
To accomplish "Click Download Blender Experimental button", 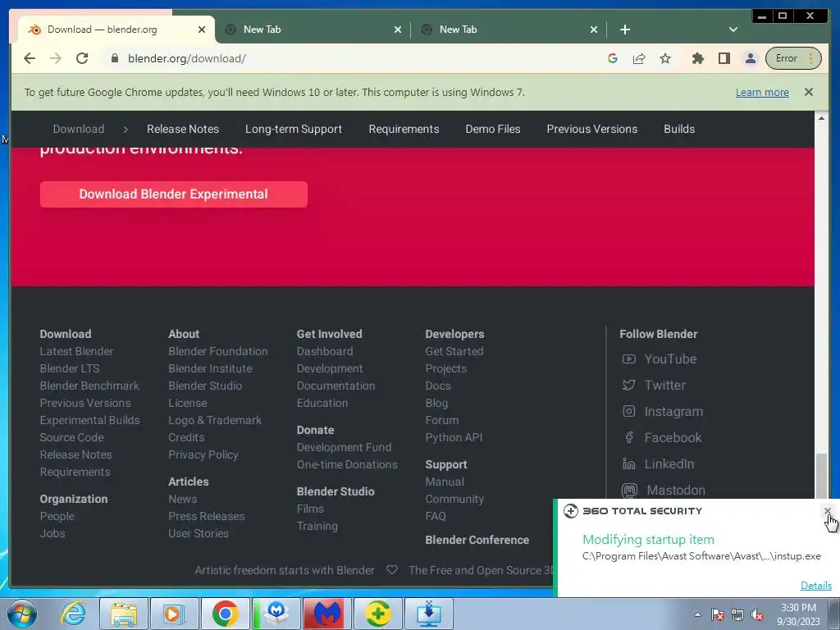I will tap(174, 194).
